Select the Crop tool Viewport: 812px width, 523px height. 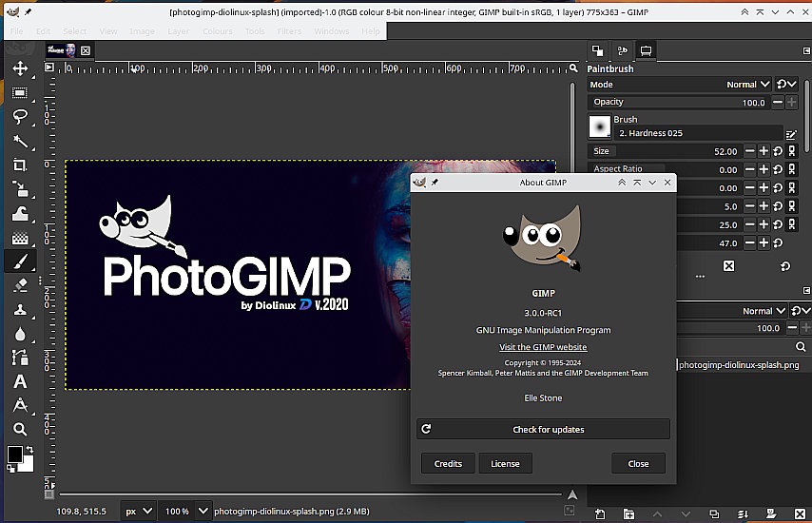point(19,165)
